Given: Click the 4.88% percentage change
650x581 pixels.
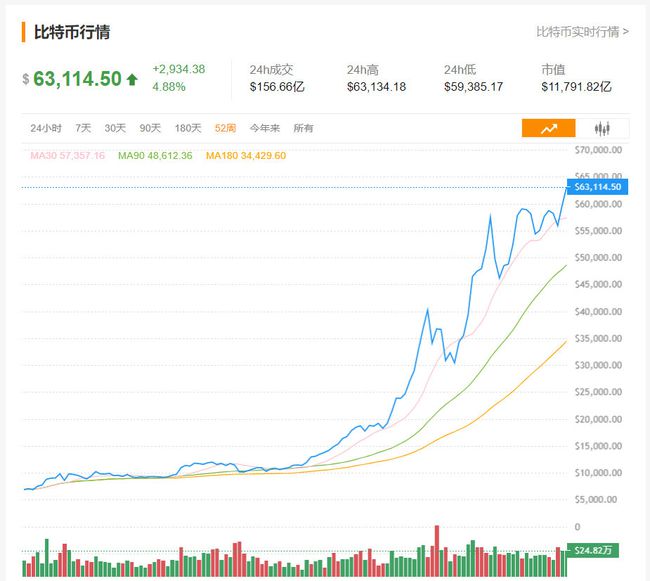Looking at the screenshot, I should tap(169, 87).
